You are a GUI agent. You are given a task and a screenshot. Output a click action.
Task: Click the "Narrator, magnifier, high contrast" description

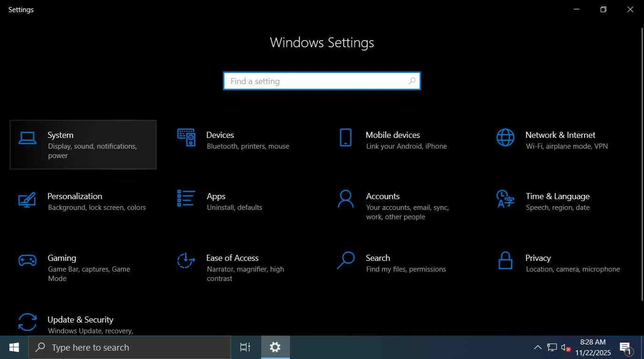click(245, 274)
